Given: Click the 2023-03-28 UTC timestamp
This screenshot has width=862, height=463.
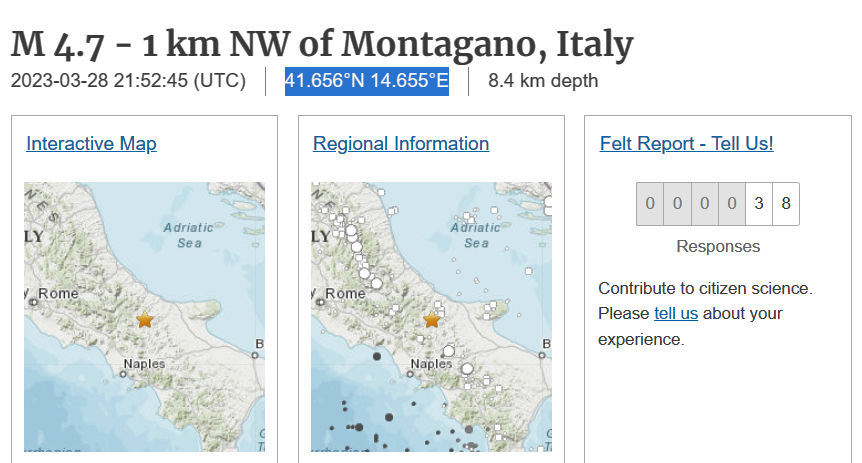Looking at the screenshot, I should coord(128,81).
